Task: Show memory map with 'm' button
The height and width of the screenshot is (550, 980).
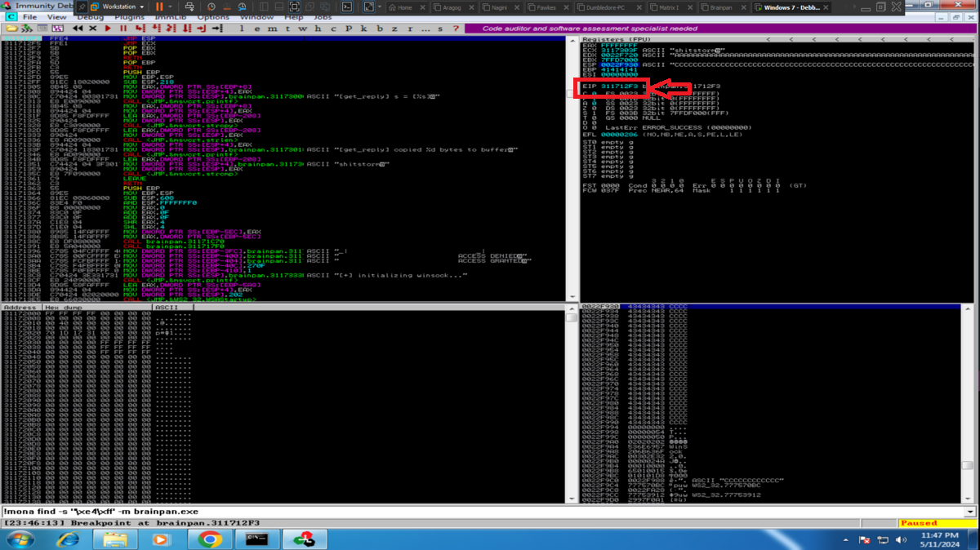Action: coord(272,29)
